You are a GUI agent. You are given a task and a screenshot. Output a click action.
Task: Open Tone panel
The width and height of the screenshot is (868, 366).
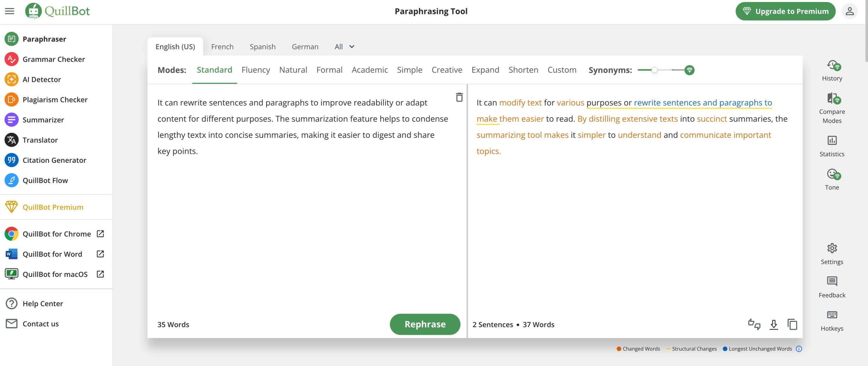click(832, 180)
